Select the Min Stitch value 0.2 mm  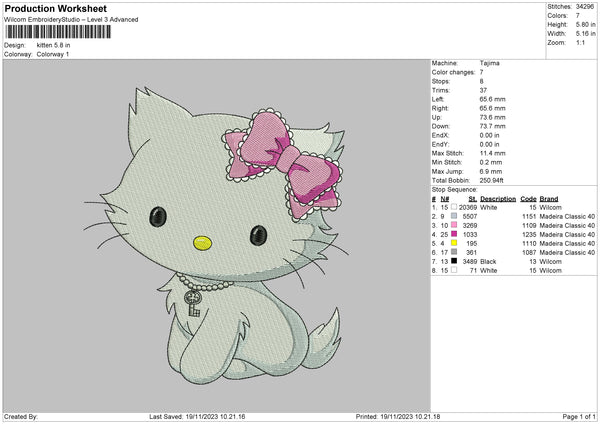pyautogui.click(x=491, y=162)
